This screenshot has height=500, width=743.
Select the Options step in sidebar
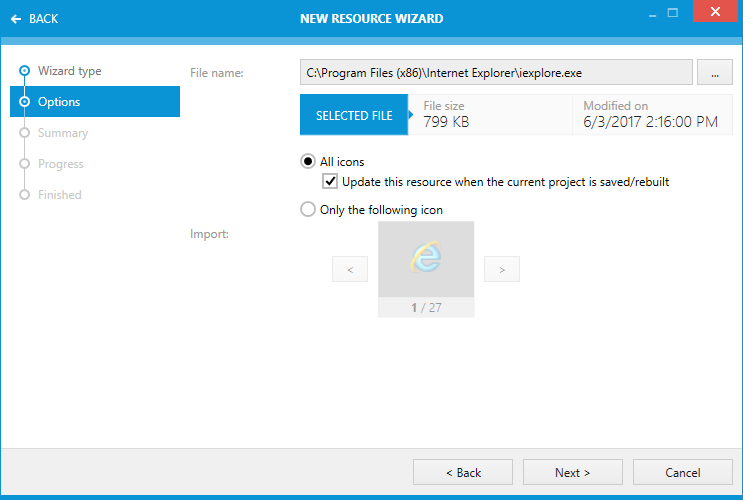point(59,102)
